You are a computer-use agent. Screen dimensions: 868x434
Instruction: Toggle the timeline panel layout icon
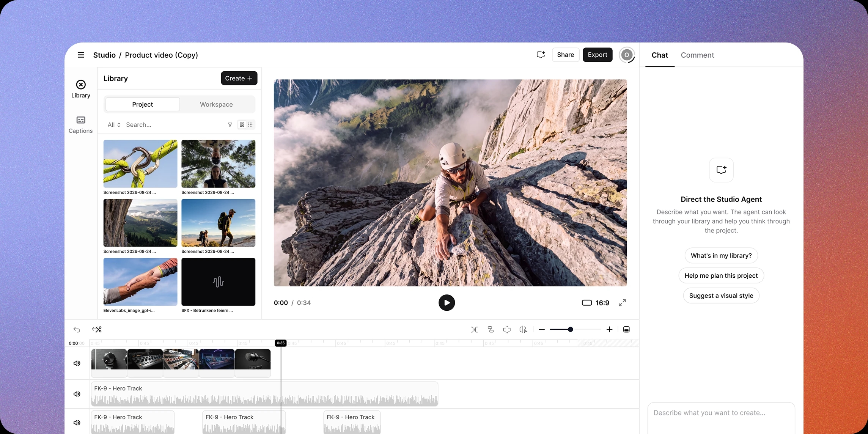(626, 329)
